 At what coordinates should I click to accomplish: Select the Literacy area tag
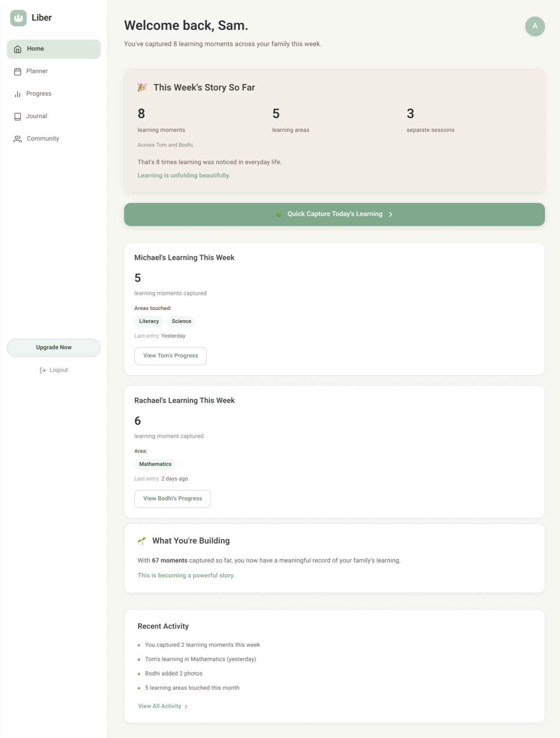(149, 321)
